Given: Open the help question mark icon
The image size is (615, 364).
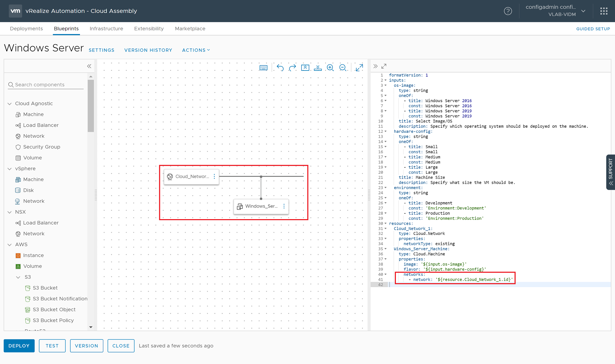Looking at the screenshot, I should [508, 11].
